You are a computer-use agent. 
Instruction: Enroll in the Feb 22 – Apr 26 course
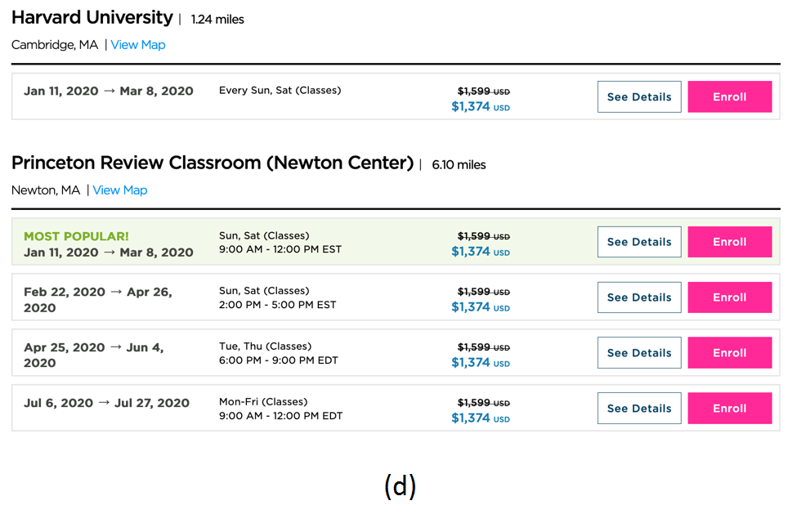coord(729,297)
